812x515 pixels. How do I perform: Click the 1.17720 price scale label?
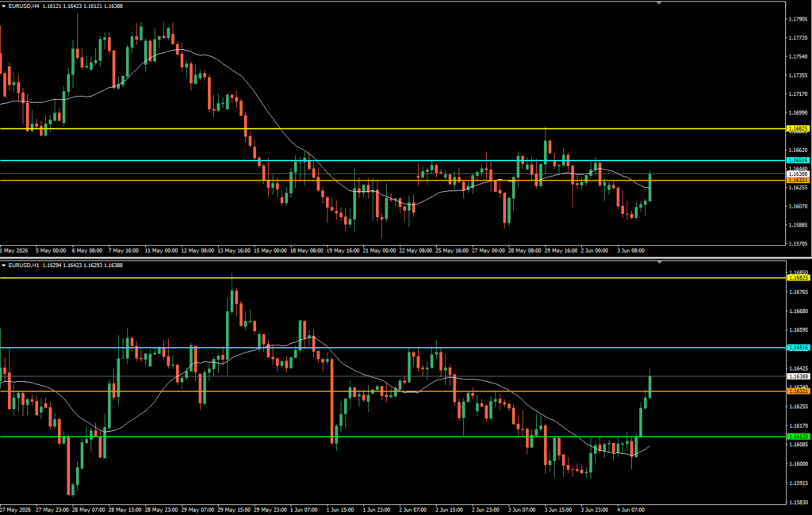pyautogui.click(x=798, y=38)
